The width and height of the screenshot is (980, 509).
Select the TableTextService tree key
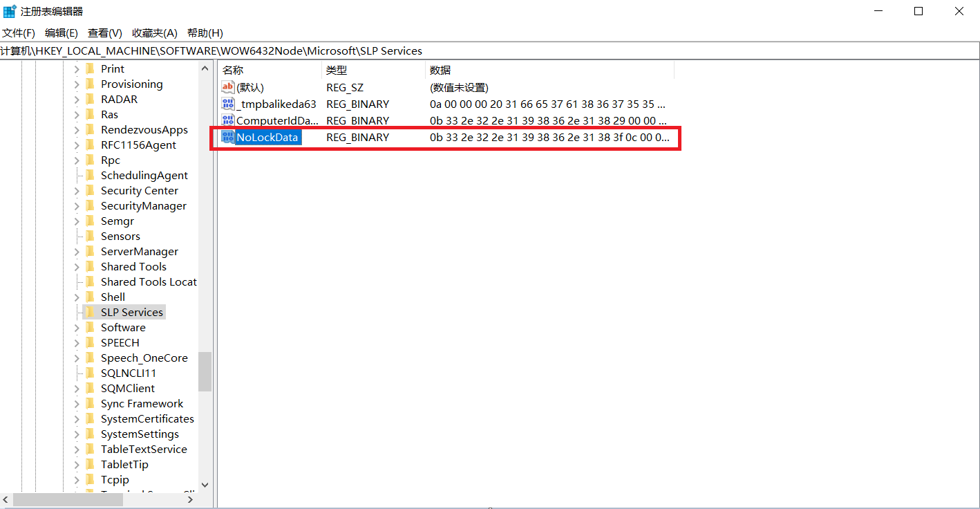pos(144,450)
